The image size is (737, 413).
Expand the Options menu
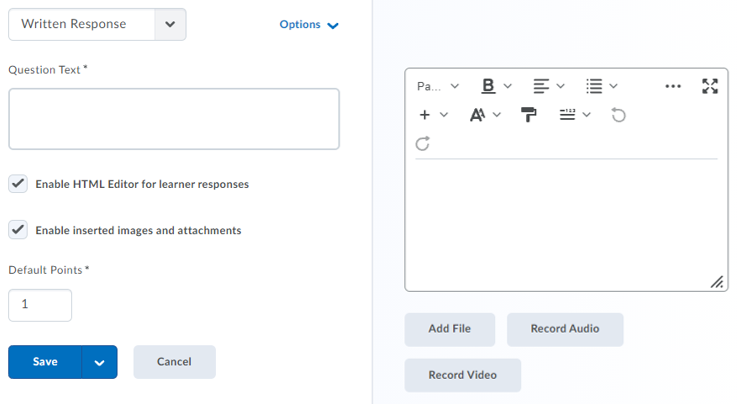tap(309, 24)
